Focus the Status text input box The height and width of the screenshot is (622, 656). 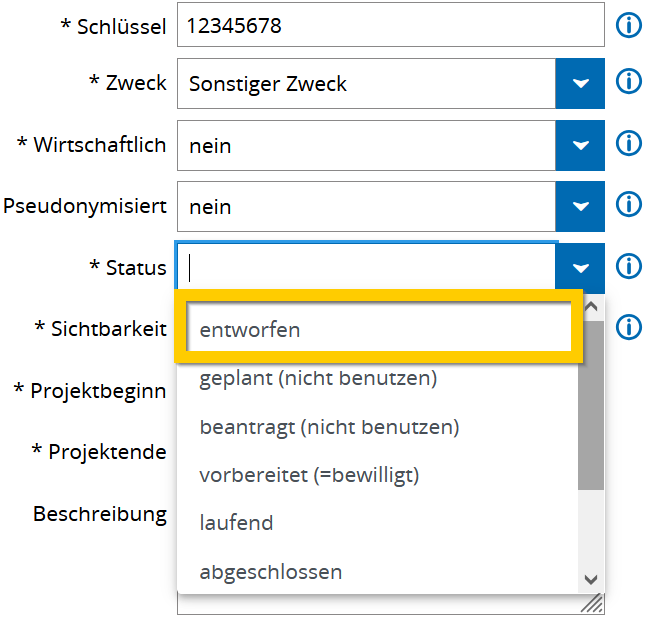pos(366,268)
